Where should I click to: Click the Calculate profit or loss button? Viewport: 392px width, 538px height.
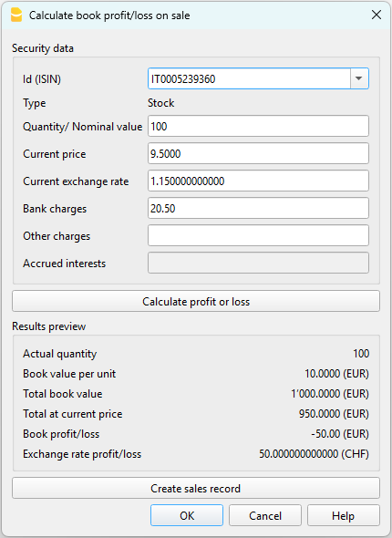[x=196, y=301]
